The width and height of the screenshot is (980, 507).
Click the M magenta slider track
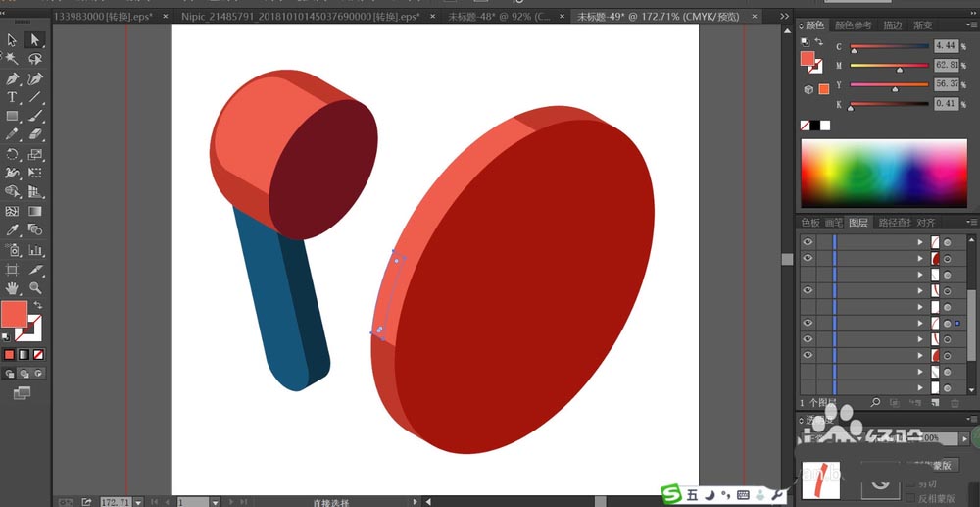(x=889, y=65)
